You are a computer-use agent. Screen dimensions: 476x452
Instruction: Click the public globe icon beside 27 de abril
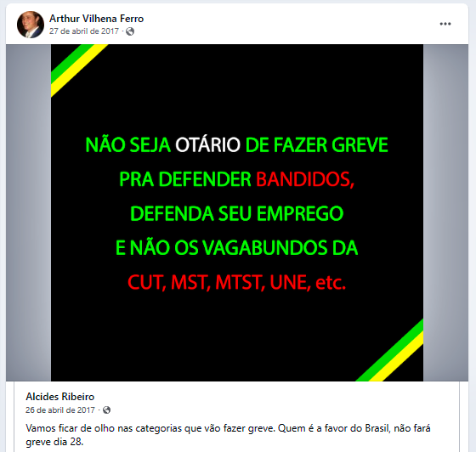point(130,31)
